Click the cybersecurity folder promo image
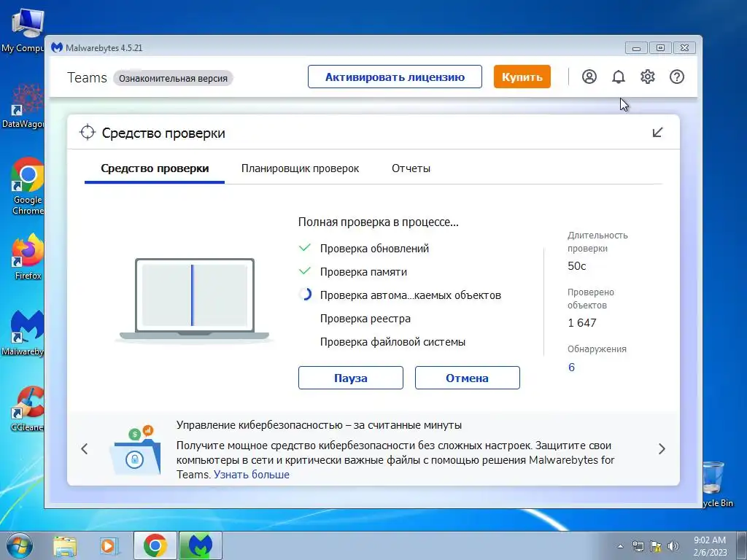The width and height of the screenshot is (747, 560). tap(135, 450)
